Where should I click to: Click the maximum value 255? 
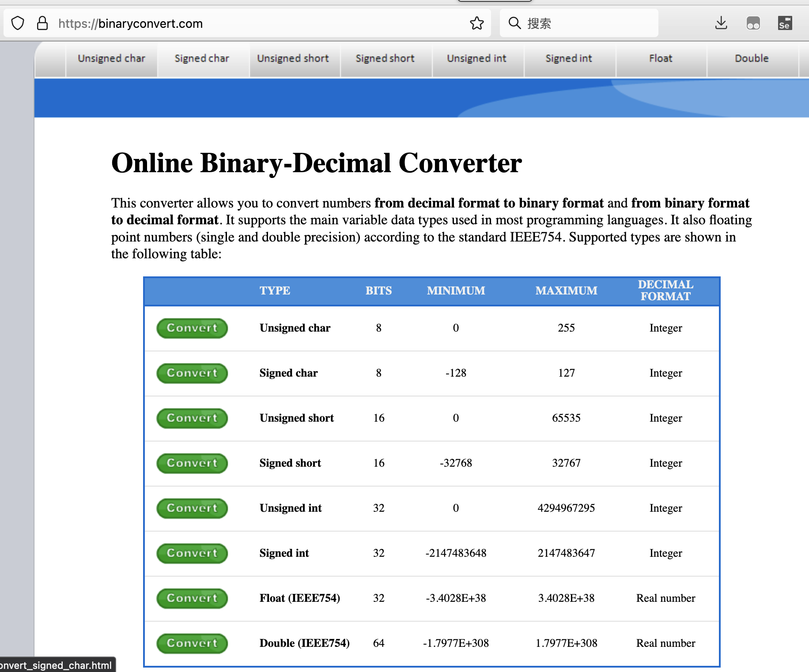click(566, 328)
